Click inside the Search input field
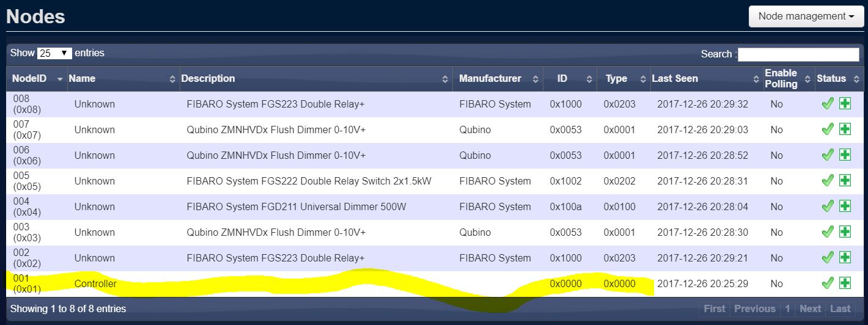This screenshot has height=325, width=868. [x=798, y=54]
